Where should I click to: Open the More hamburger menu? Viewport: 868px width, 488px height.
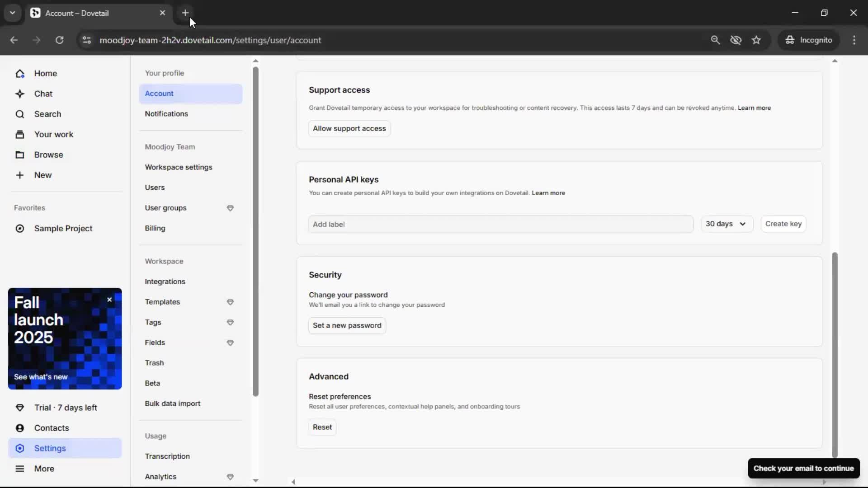(20, 469)
